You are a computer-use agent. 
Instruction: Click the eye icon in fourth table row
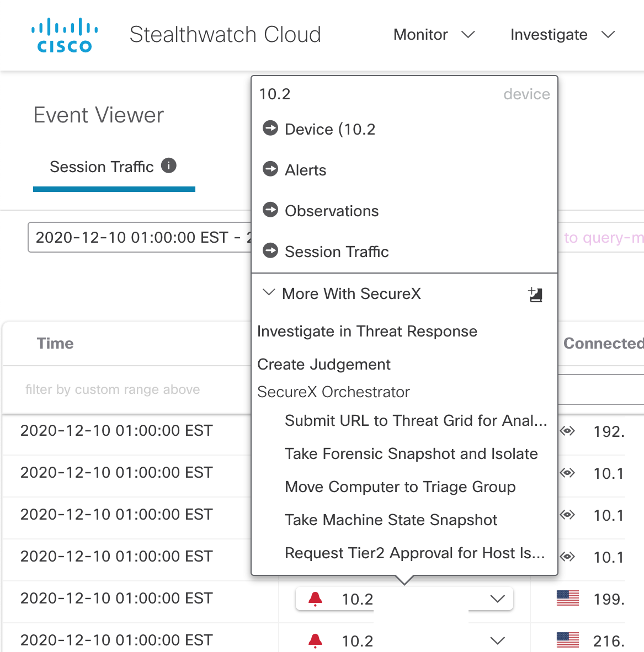(x=568, y=557)
